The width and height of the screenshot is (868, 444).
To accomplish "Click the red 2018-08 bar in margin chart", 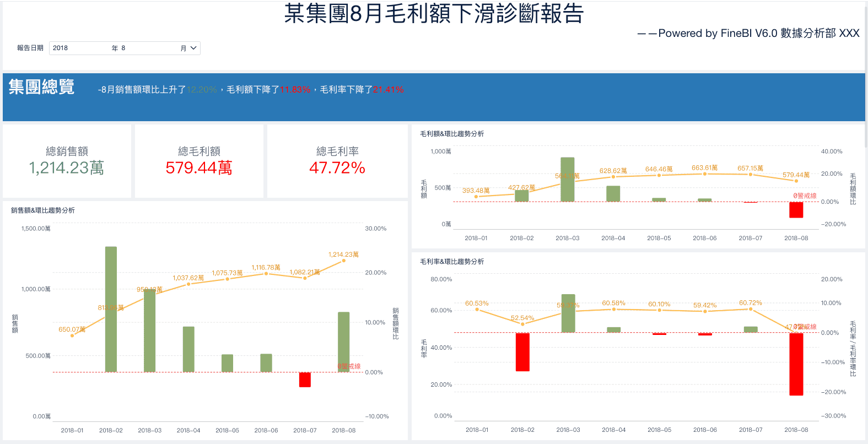I will click(796, 364).
